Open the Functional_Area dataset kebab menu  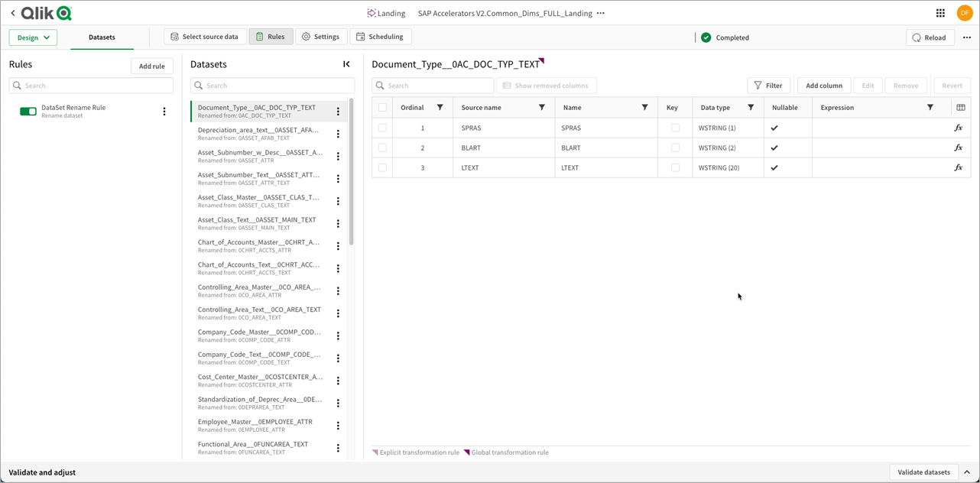coord(338,448)
